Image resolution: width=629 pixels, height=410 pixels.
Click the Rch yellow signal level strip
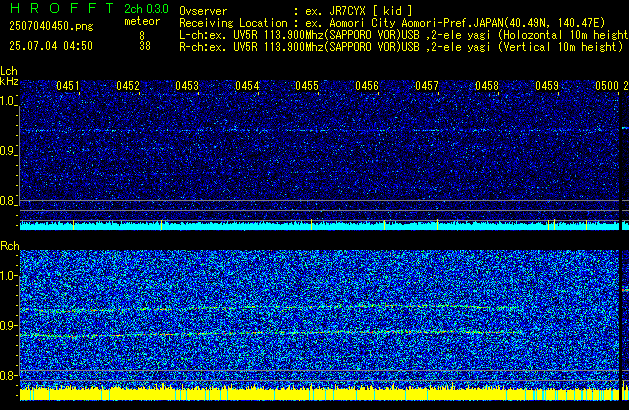[319, 394]
